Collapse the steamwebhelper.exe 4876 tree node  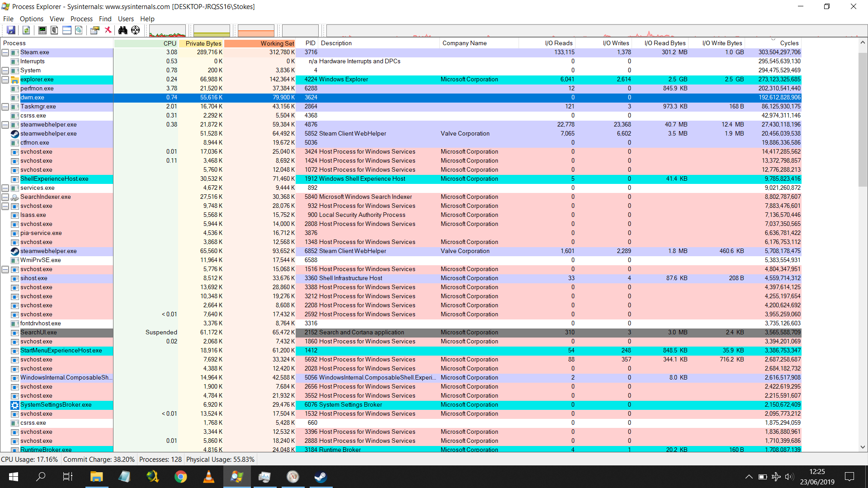[x=5, y=125]
